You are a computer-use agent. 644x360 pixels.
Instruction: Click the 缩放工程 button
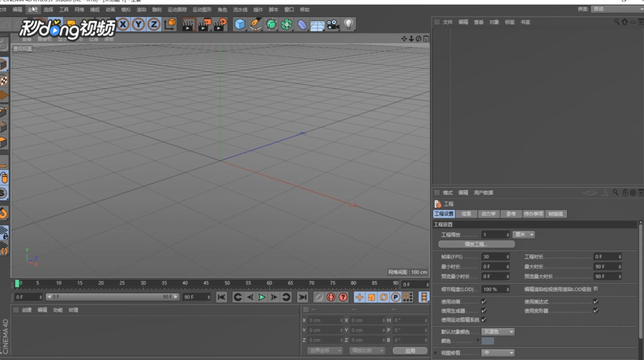click(476, 244)
